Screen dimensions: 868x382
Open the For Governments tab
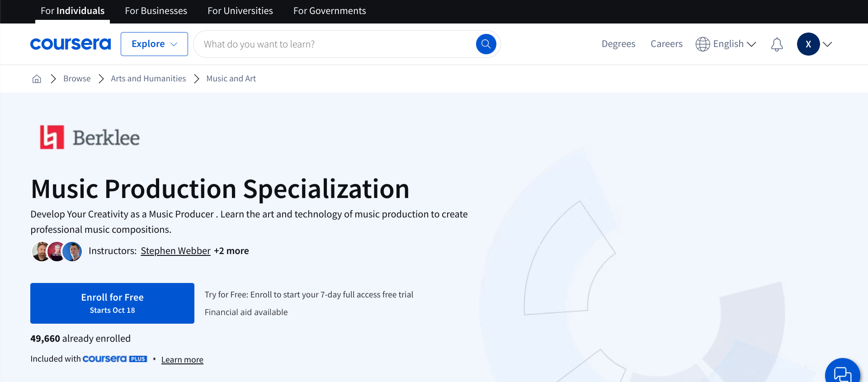(x=330, y=11)
